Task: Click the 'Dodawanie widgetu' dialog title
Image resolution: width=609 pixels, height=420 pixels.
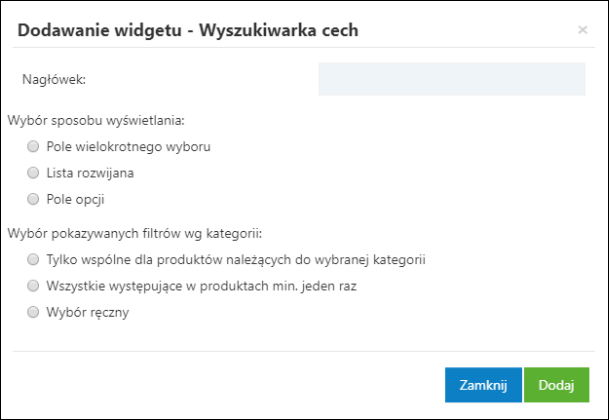Action: 188,31
